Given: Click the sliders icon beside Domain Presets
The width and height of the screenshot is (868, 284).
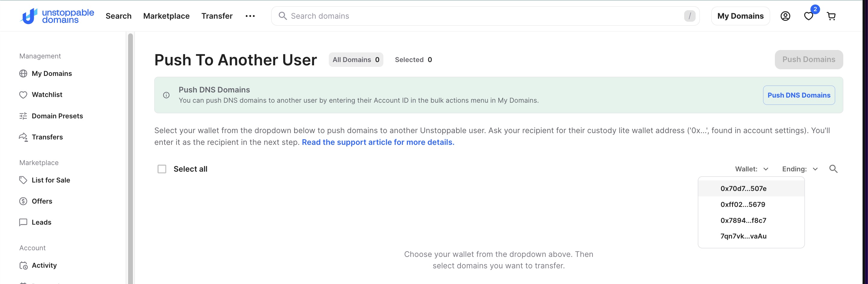Looking at the screenshot, I should tap(23, 116).
